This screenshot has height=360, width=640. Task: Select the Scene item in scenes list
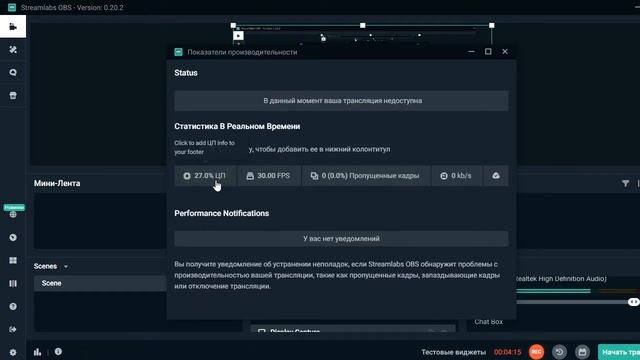100,283
